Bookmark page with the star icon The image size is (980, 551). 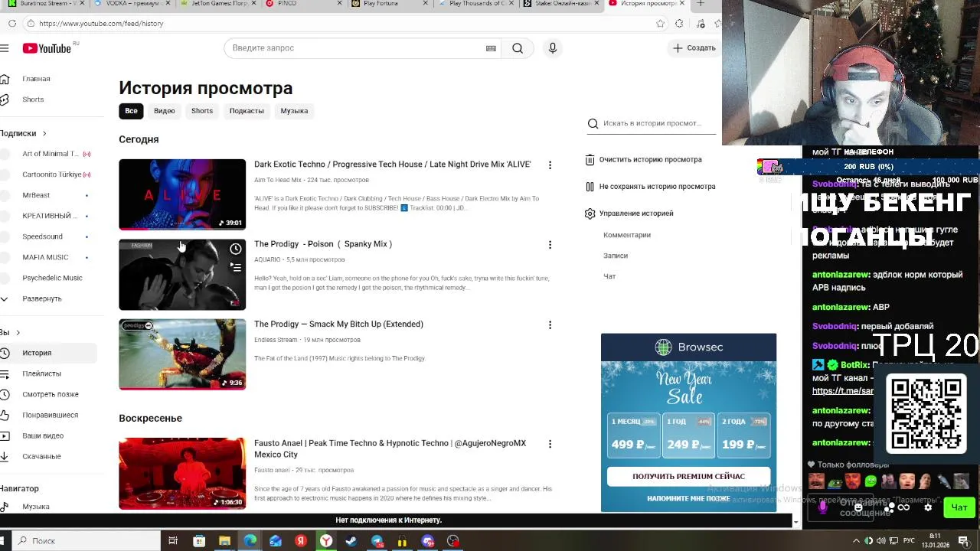(x=660, y=24)
